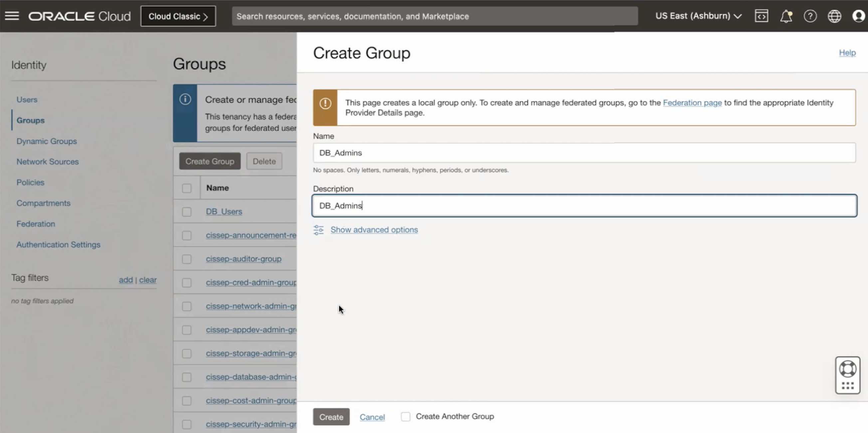
Task: Click the info icon on the federated groups banner
Action: click(185, 99)
